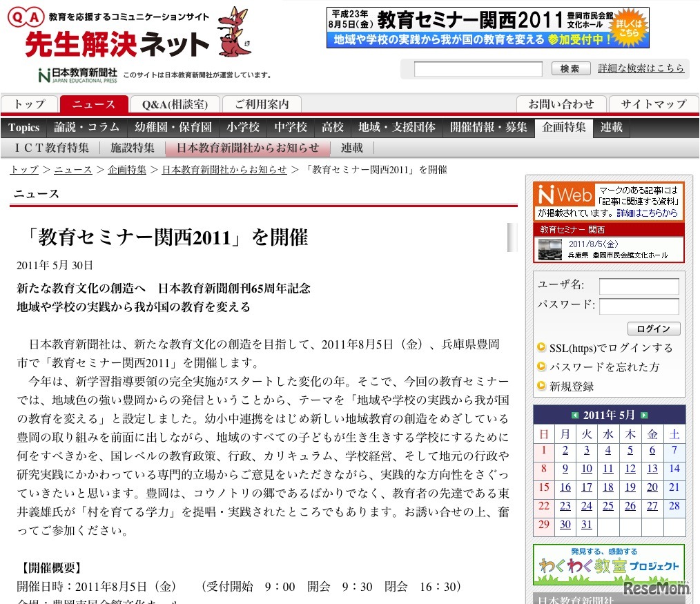The image size is (700, 604).
Task: Open 施設特集 submenu item
Action: click(133, 148)
